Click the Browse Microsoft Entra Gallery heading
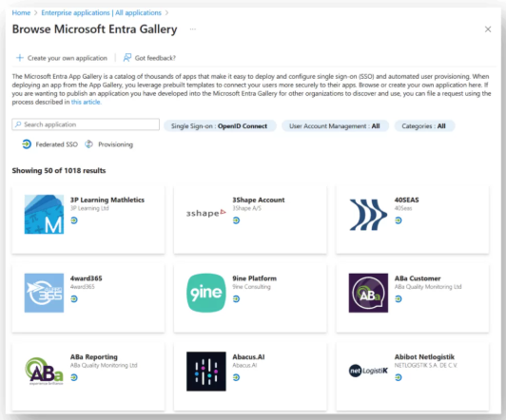The height and width of the screenshot is (420, 506). 94,29
